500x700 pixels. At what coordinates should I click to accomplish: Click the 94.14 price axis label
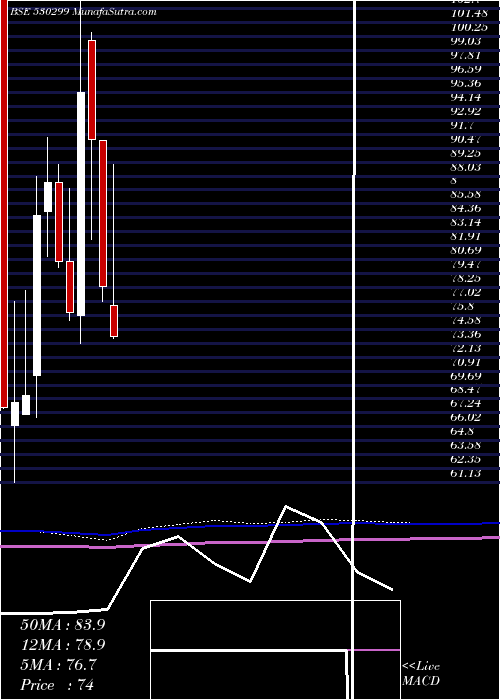click(466, 97)
